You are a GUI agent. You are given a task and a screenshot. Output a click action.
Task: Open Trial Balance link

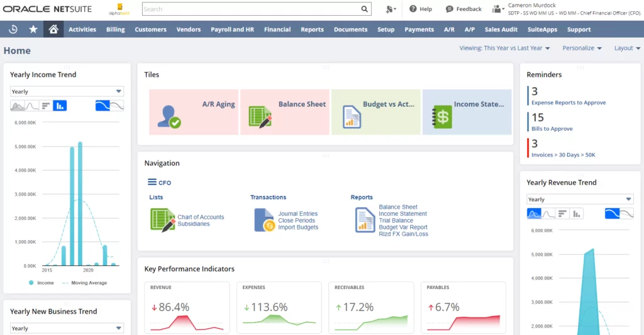(396, 221)
